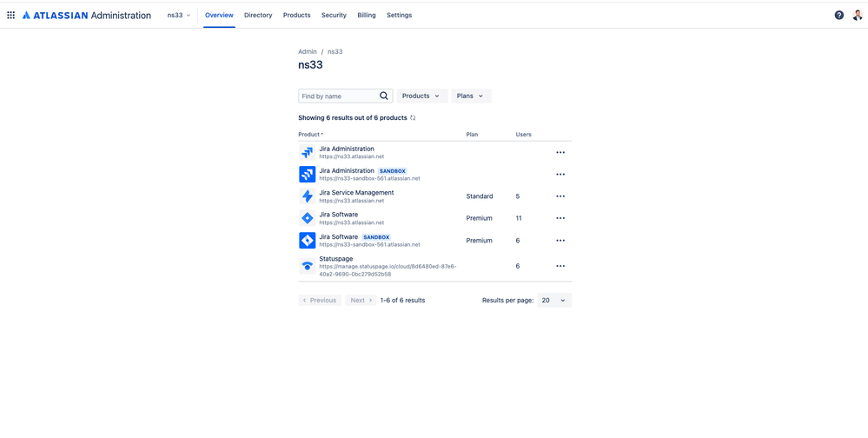The width and height of the screenshot is (868, 438).
Task: Open the Statuspage product name link
Action: 336,259
